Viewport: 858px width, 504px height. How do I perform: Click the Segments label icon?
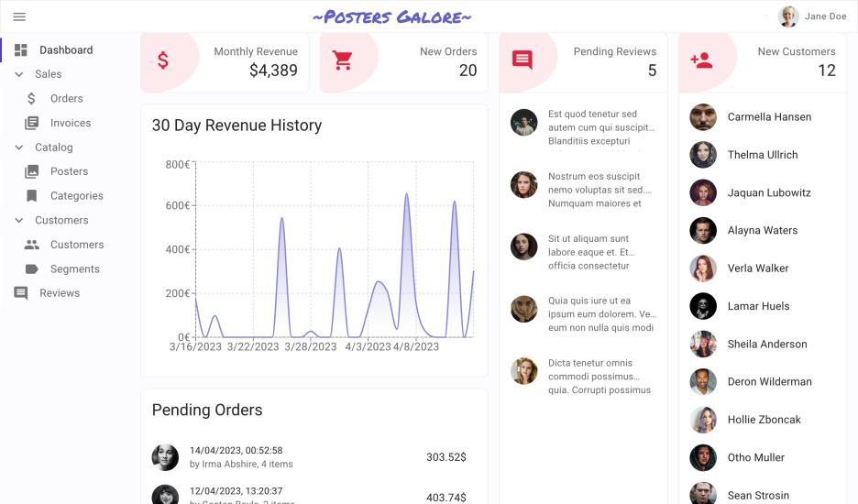[x=32, y=269]
